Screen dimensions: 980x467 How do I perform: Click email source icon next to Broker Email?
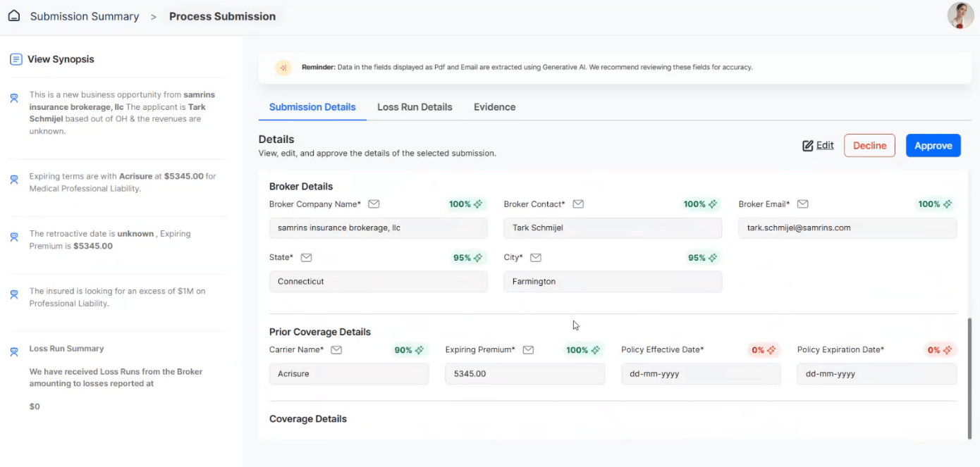802,204
